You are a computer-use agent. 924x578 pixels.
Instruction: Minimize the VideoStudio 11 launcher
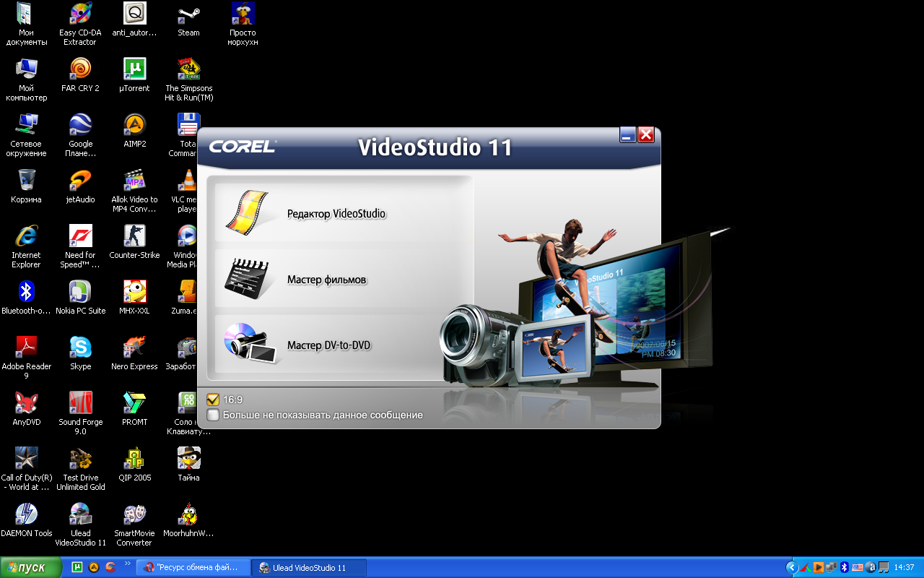[x=628, y=134]
